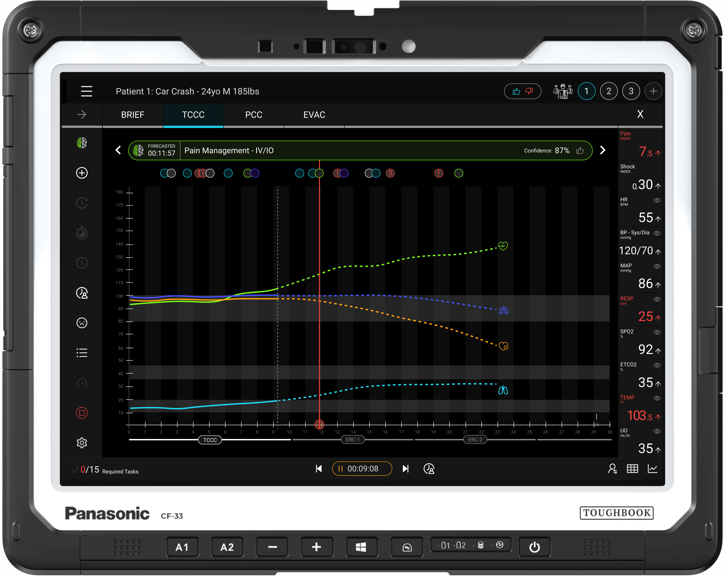Hide the TEMP vital via eye icon
The width and height of the screenshot is (728, 577).
click(657, 398)
